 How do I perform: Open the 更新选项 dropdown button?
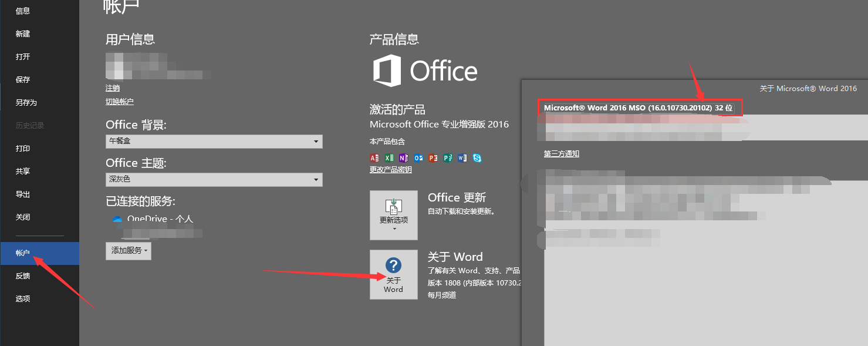[394, 215]
